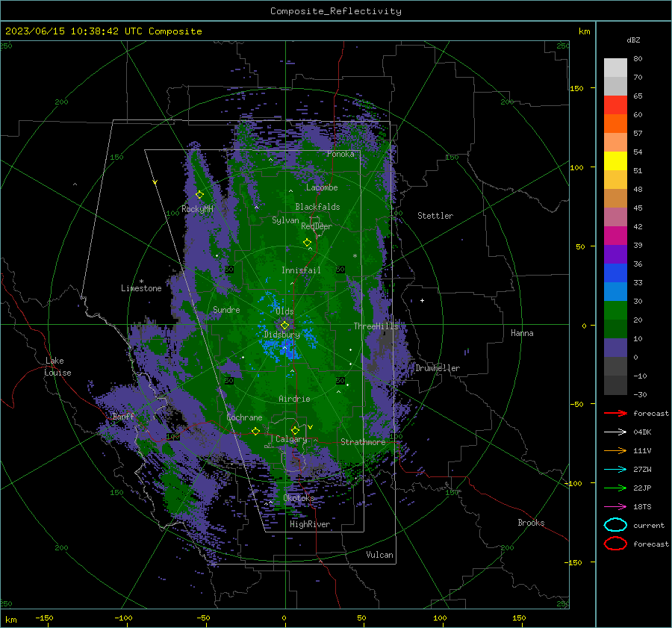Viewport: 672px width, 628px height.
Task: Select the purple 39 dBZ legend swatch
Action: pyautogui.click(x=615, y=254)
